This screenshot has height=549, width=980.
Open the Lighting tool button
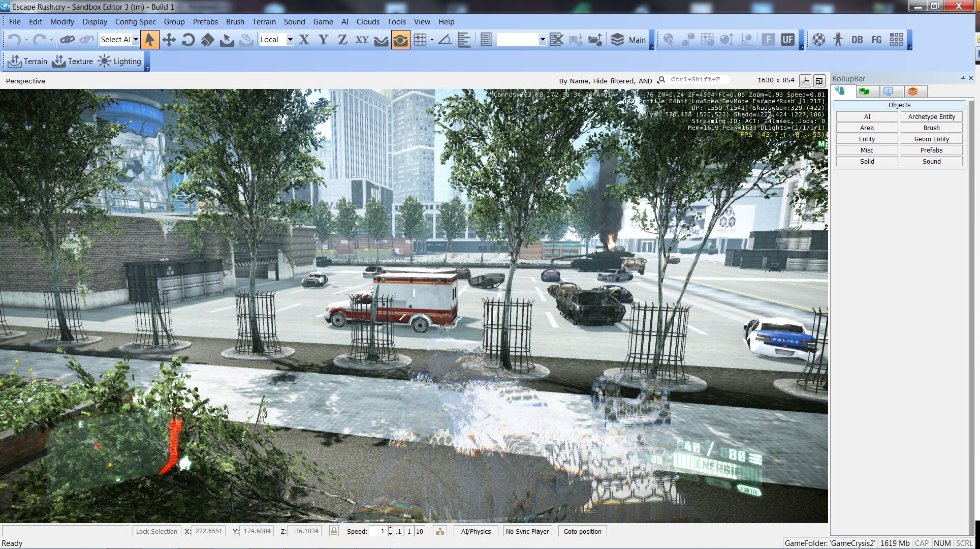pyautogui.click(x=120, y=62)
